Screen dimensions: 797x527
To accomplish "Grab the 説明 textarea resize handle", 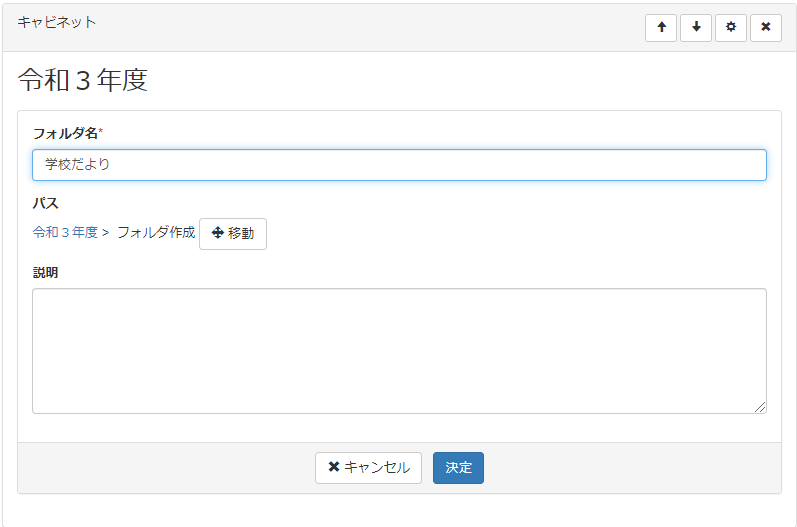I will click(760, 407).
